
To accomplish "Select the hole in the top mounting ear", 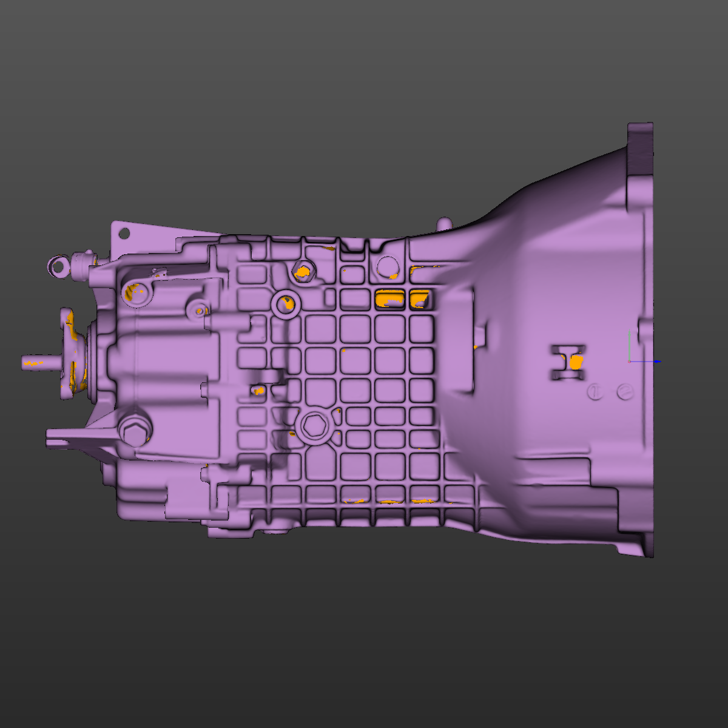I will tap(124, 233).
